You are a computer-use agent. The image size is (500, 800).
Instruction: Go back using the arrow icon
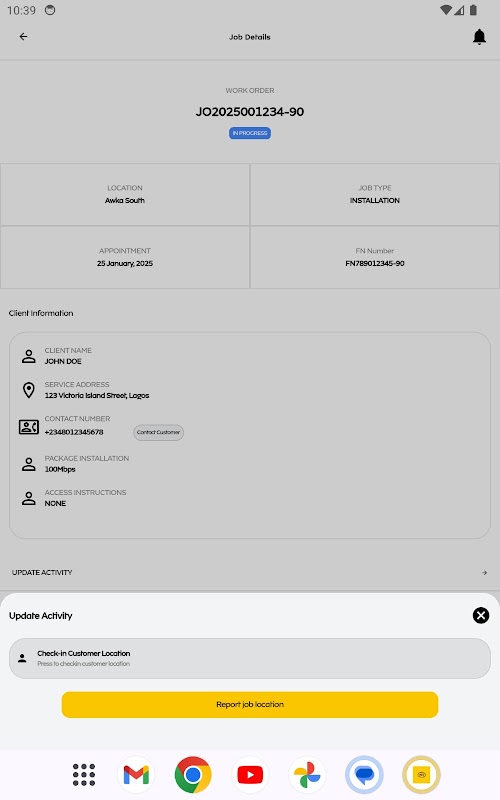coord(23,37)
